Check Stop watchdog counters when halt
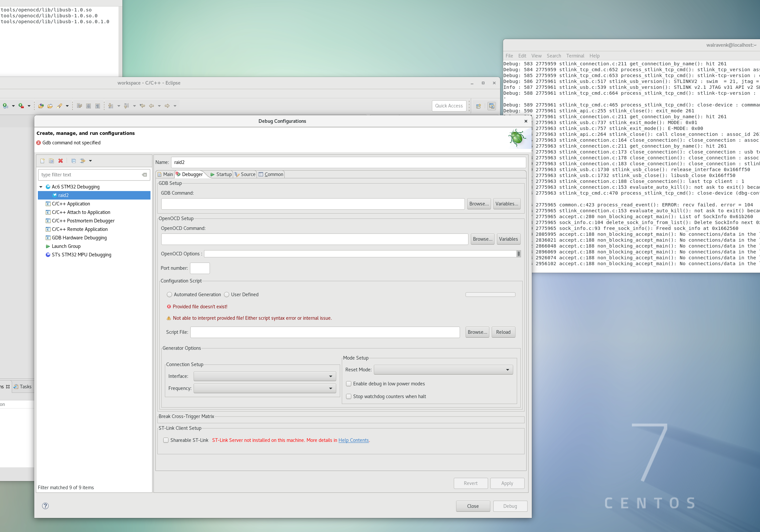Screen dimensions: 760x532 pyautogui.click(x=349, y=396)
